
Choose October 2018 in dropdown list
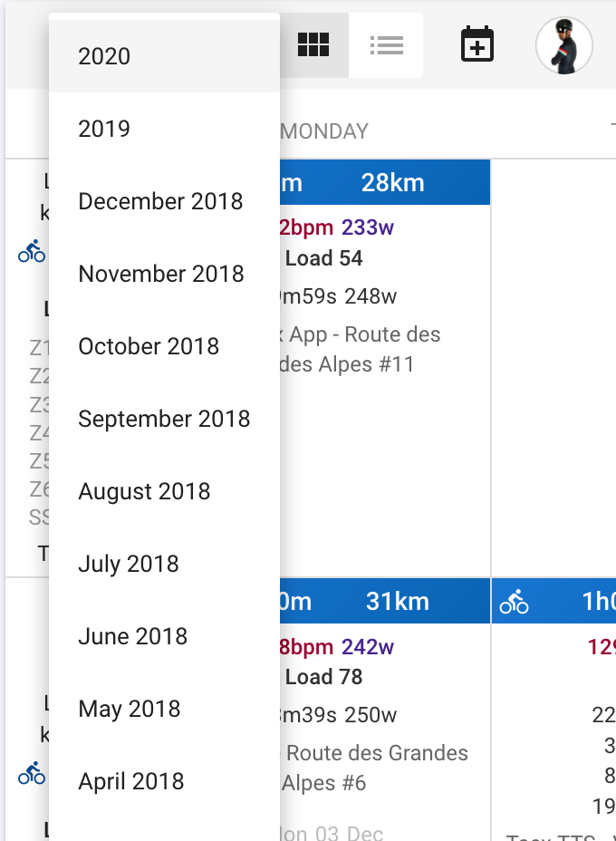pyautogui.click(x=164, y=346)
